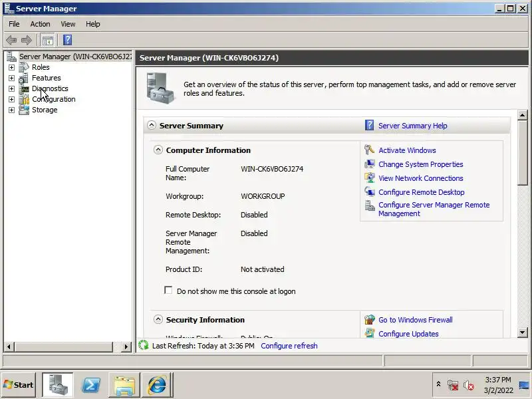Collapse the Security Information section
Screen dimensions: 532x399
click(x=158, y=319)
